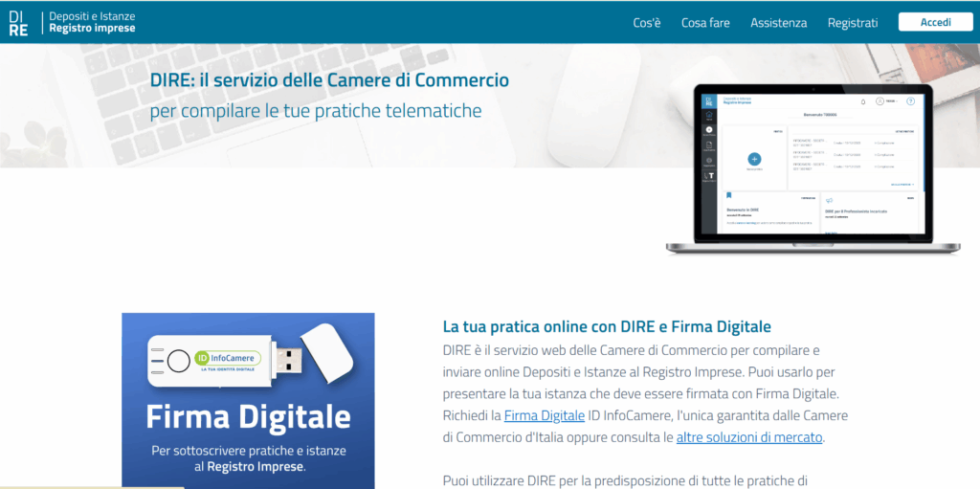The height and width of the screenshot is (489, 980).
Task: Click the ID InfoCamere USB key logo
Action: coord(228,358)
